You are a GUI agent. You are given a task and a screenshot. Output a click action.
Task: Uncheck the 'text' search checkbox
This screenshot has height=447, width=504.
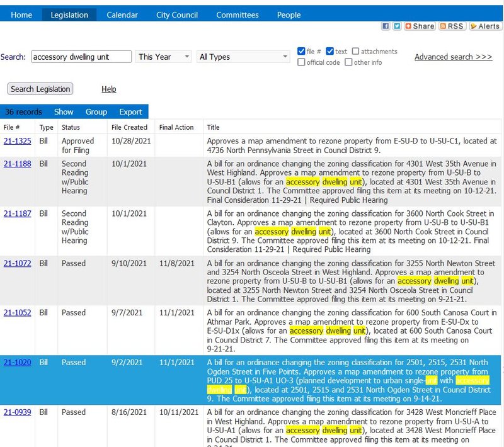pos(330,51)
